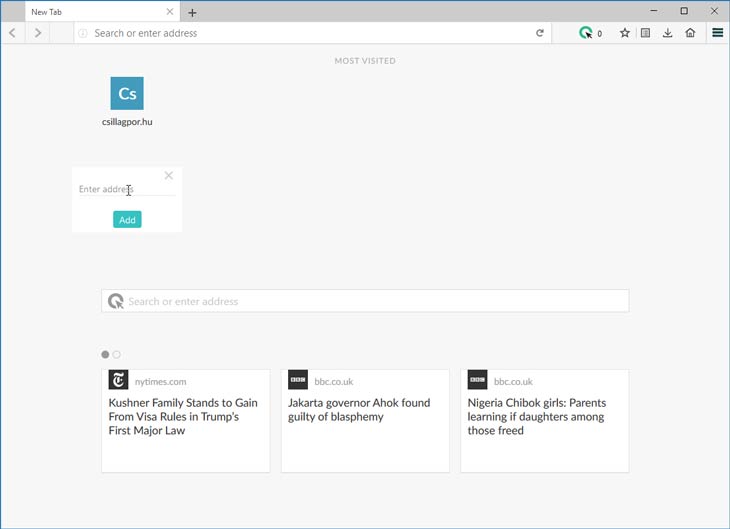This screenshot has width=730, height=529.
Task: Open the csillagpor.hu speed dial tile
Action: (127, 102)
